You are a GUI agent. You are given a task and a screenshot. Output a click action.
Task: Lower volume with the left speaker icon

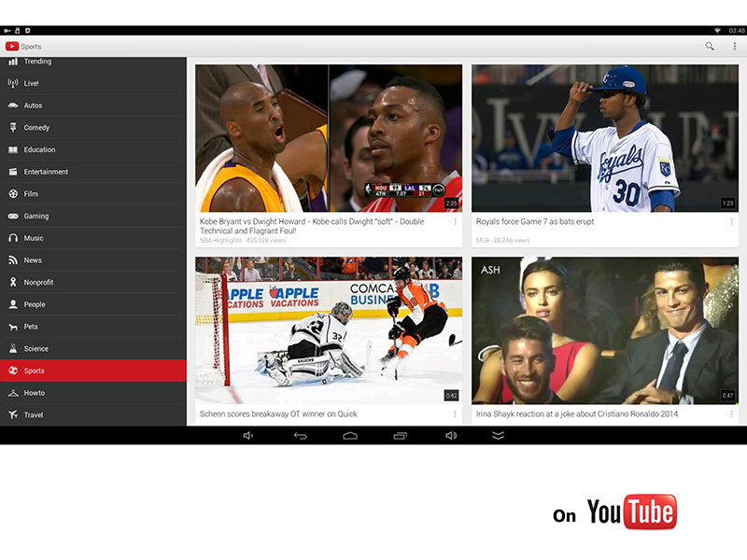pyautogui.click(x=248, y=436)
